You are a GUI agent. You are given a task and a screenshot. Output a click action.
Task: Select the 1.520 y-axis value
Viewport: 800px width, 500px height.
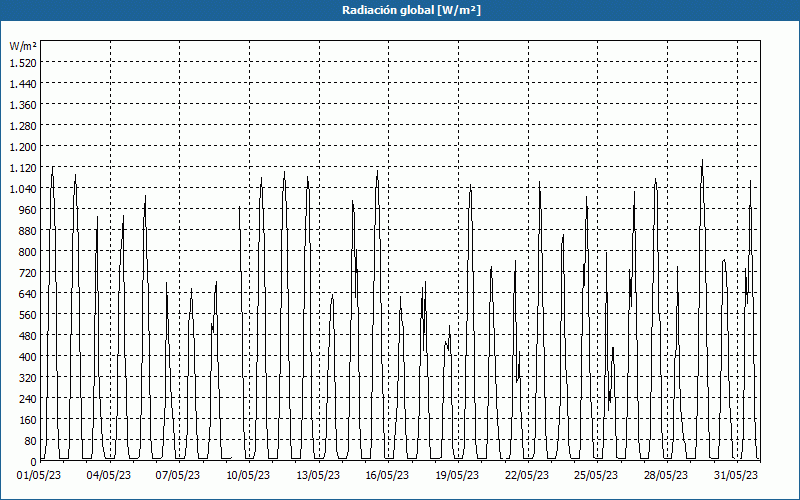point(23,62)
